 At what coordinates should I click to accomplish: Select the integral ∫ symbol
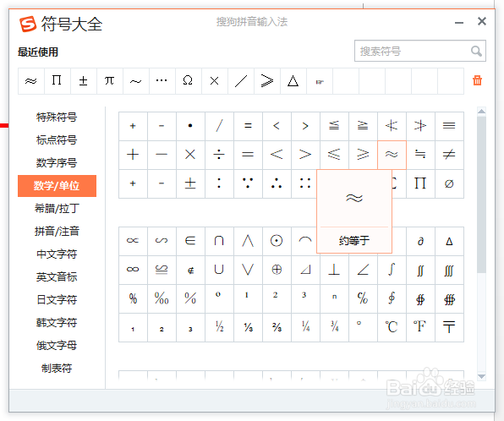(392, 270)
